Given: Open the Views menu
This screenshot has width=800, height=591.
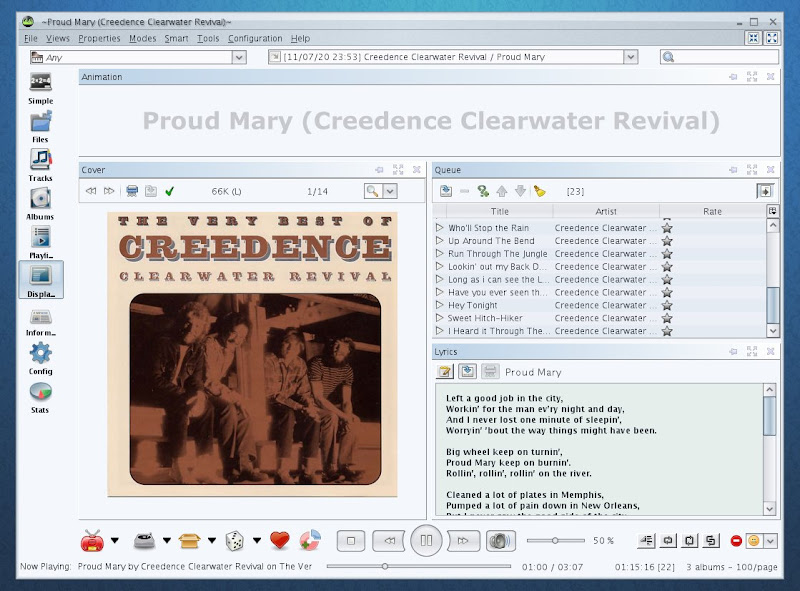Looking at the screenshot, I should click(x=58, y=38).
